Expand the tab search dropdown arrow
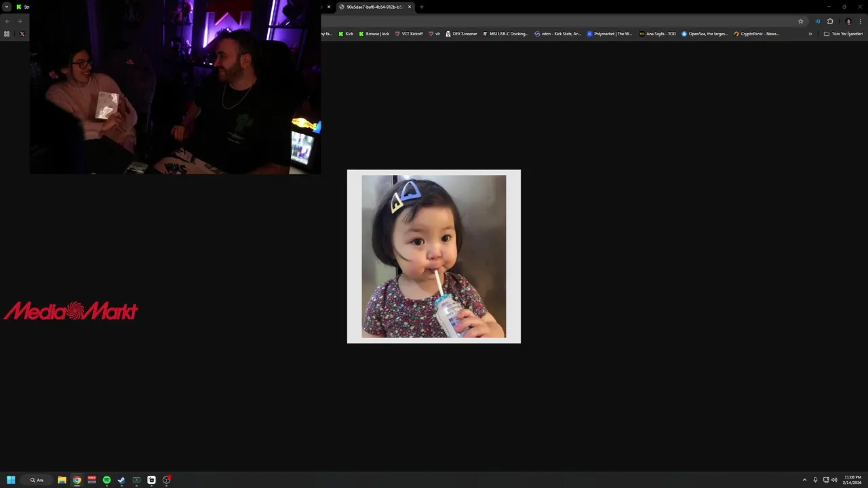 click(x=6, y=7)
